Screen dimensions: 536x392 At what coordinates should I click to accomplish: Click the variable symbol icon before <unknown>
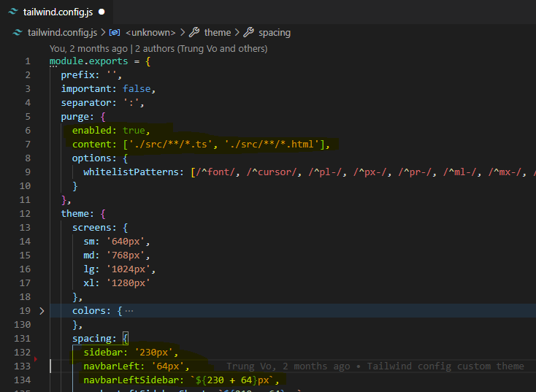[115, 32]
